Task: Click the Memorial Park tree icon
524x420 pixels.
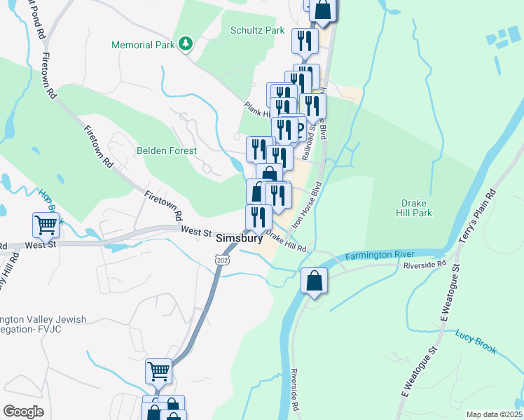Action: coord(186,44)
